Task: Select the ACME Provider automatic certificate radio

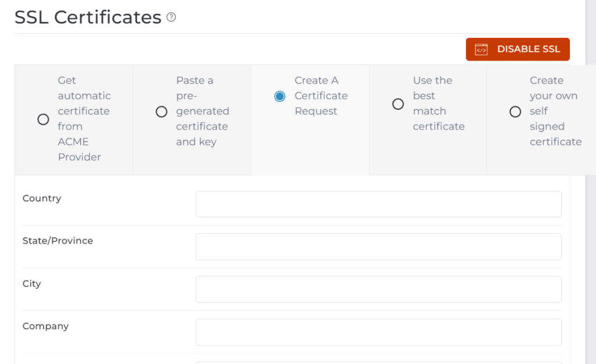Action: point(43,119)
